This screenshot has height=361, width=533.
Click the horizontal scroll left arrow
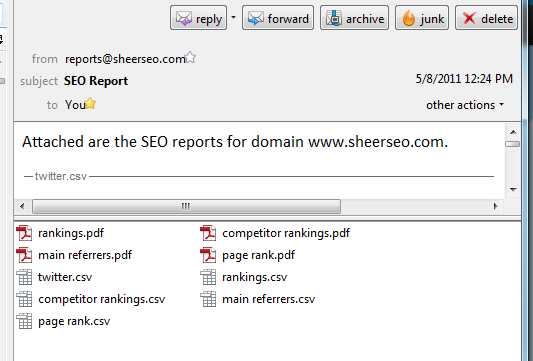pos(22,206)
